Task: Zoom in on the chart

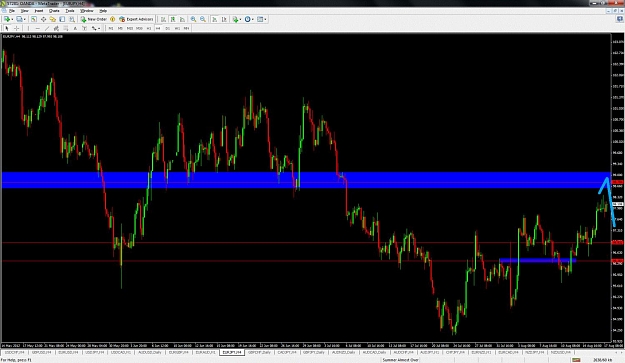Action: (x=193, y=19)
